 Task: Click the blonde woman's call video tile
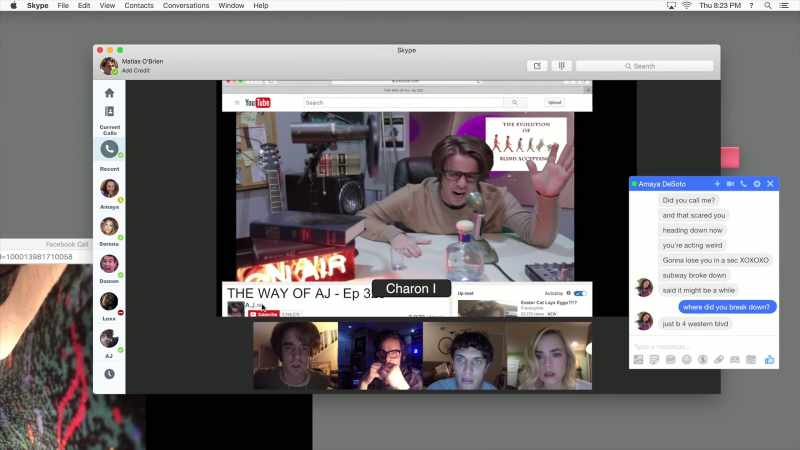pos(550,356)
